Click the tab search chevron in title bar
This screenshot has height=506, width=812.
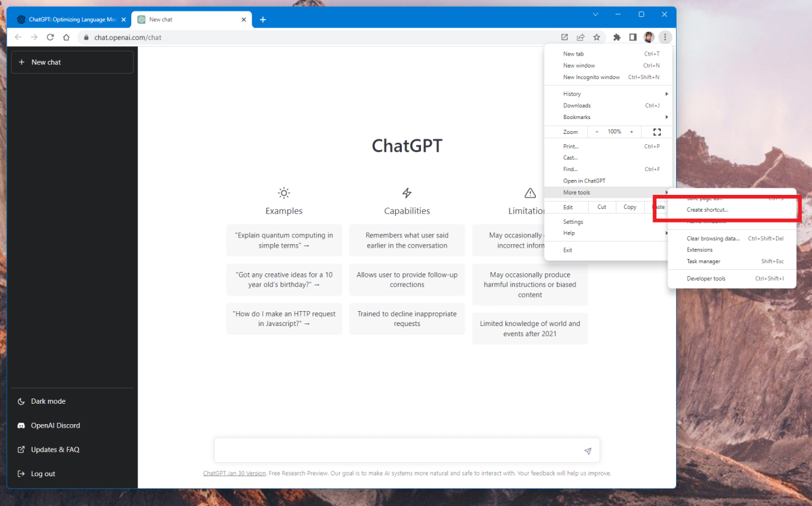click(x=595, y=14)
